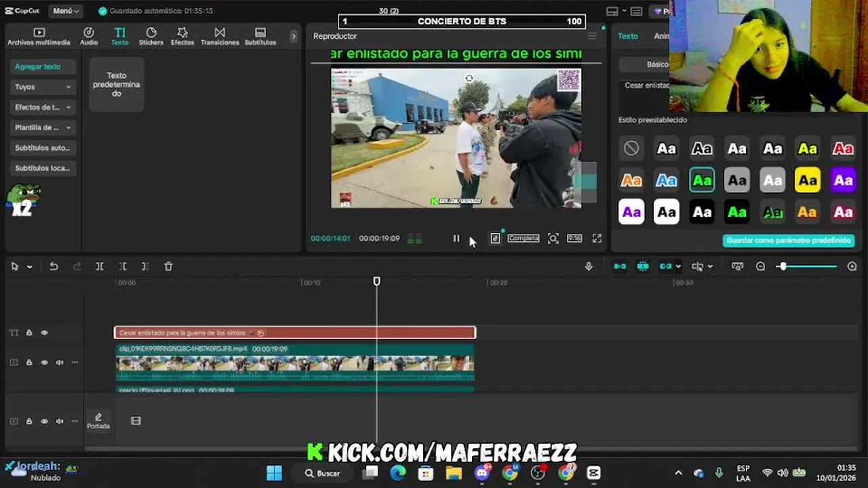Open more options for the bottom Portada track
Viewport: 868px width, 488px height.
[75, 421]
